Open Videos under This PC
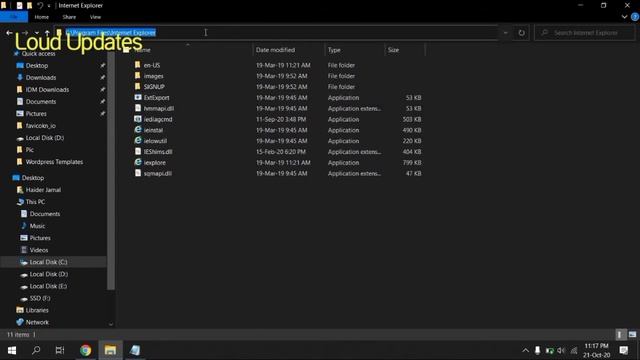The width and height of the screenshot is (640, 360). click(x=39, y=250)
